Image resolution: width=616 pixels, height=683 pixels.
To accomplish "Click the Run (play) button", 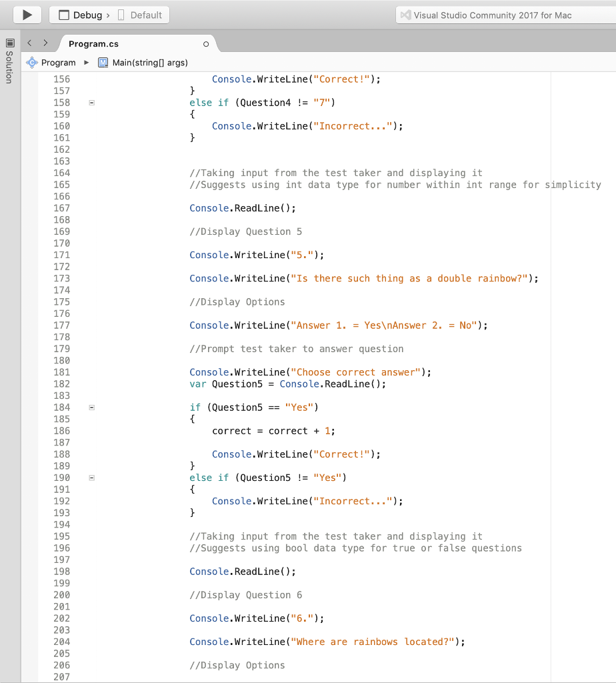I will click(26, 15).
